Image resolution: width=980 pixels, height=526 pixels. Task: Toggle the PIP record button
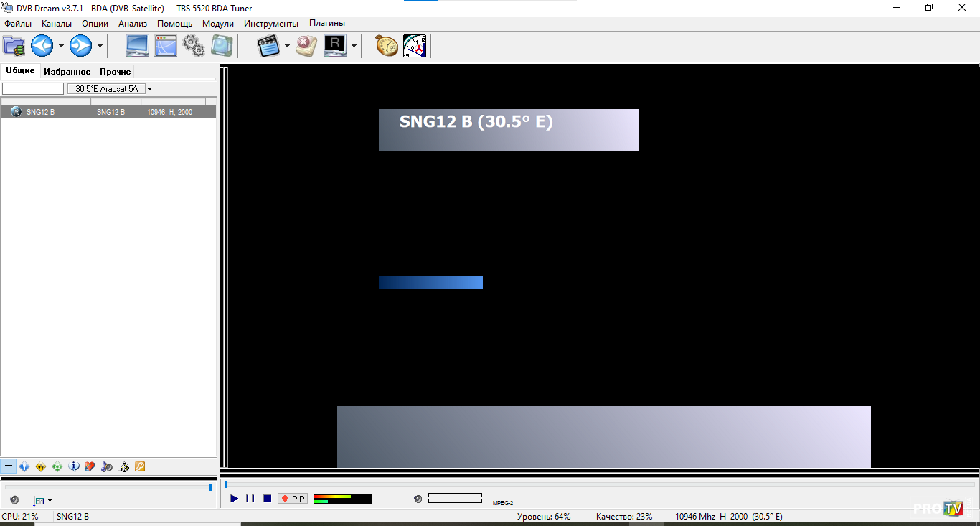293,499
